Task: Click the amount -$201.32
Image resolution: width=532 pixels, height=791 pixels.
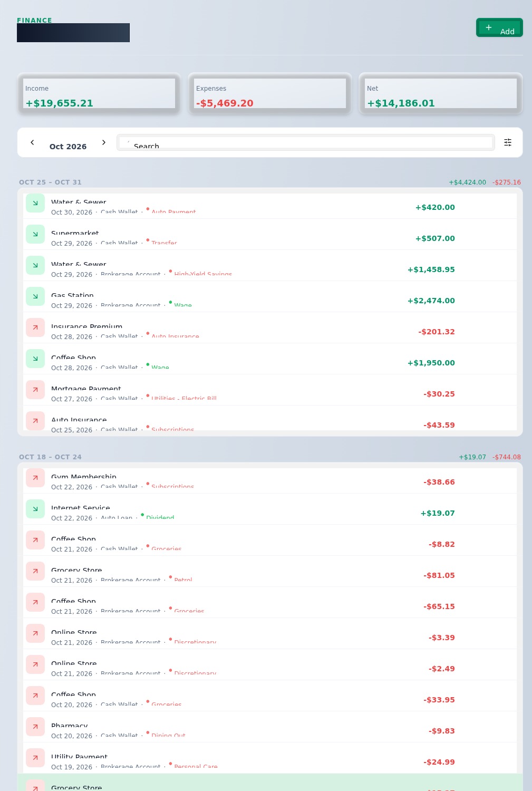Action: pos(437,332)
